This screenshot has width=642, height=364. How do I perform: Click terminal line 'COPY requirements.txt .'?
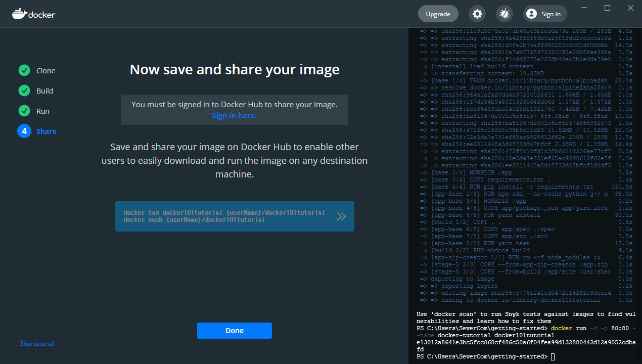click(x=526, y=179)
